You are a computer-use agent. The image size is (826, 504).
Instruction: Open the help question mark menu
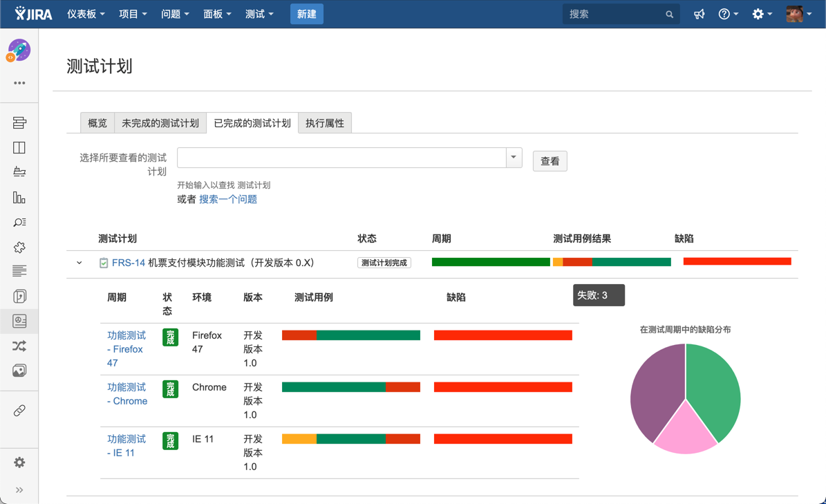pos(727,14)
